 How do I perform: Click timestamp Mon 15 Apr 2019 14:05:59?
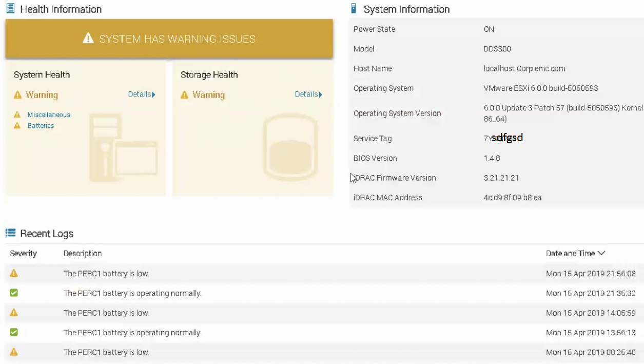pyautogui.click(x=591, y=313)
